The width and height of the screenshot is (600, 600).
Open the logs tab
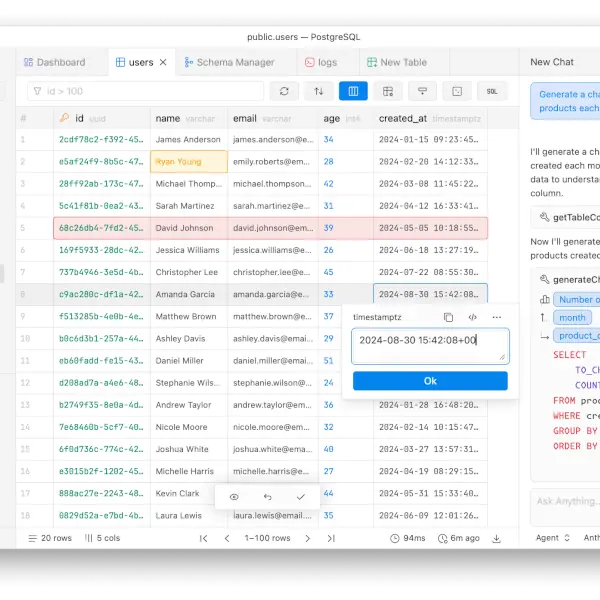[321, 62]
